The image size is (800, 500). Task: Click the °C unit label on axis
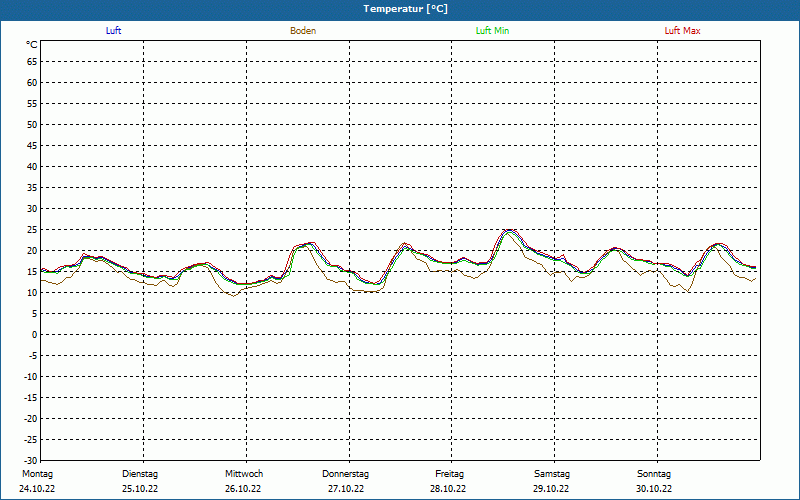pos(32,45)
